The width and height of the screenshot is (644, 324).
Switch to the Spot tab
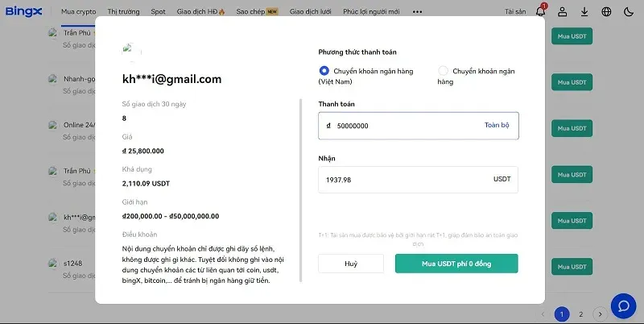click(159, 12)
